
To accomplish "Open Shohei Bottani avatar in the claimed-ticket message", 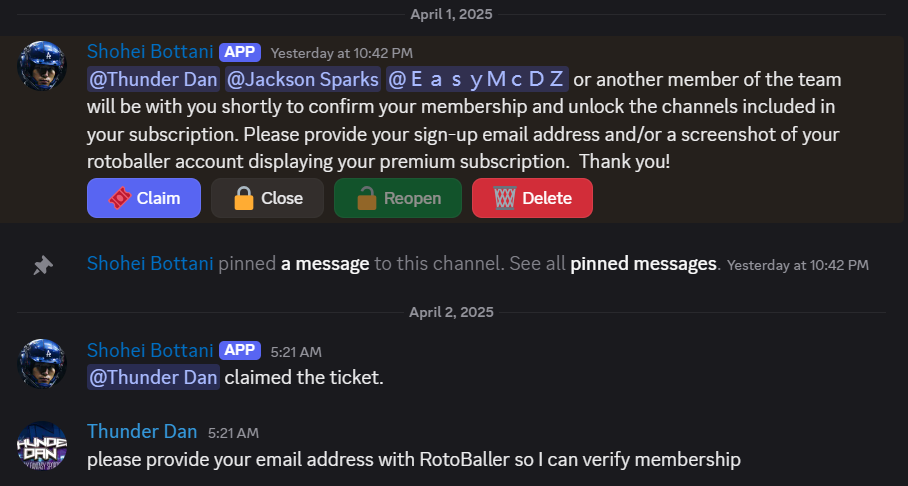I will coord(42,364).
